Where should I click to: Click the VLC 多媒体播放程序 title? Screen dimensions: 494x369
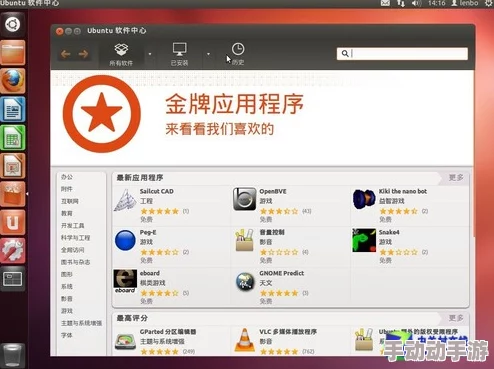coord(288,332)
